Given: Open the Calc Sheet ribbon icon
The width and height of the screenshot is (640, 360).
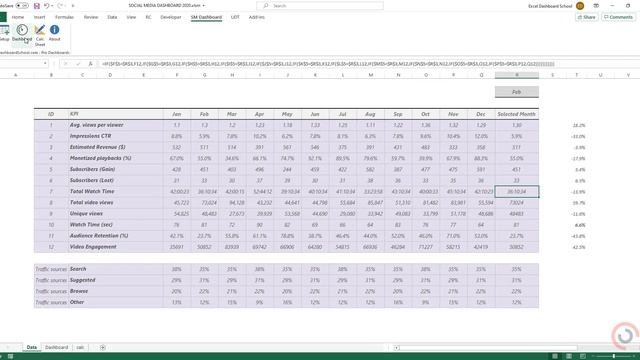Looking at the screenshot, I should (x=40, y=35).
